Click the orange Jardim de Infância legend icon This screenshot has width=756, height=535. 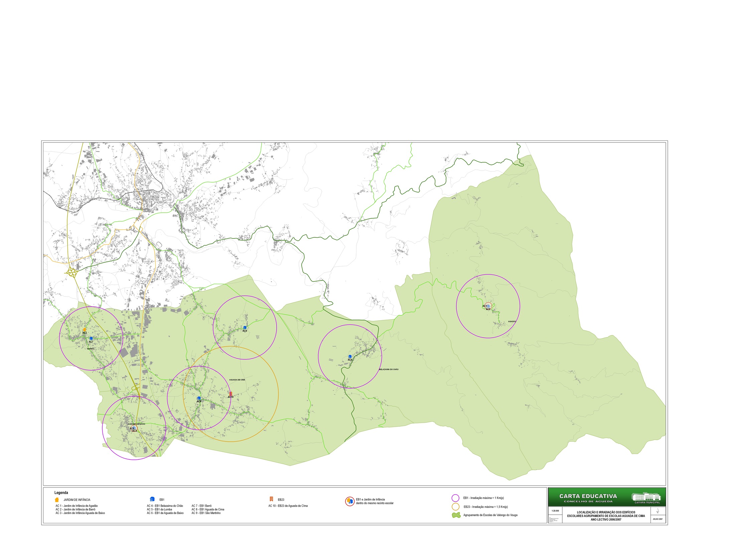57,500
